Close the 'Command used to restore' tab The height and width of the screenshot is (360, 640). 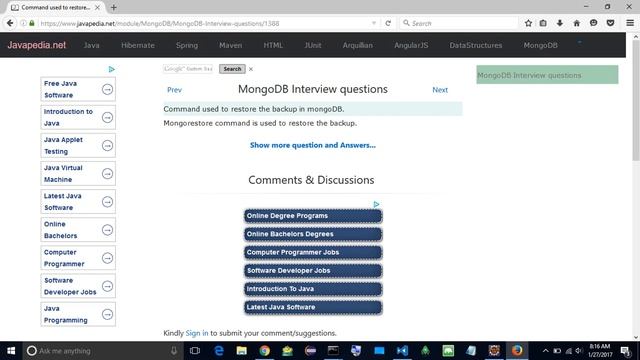coord(97,7)
